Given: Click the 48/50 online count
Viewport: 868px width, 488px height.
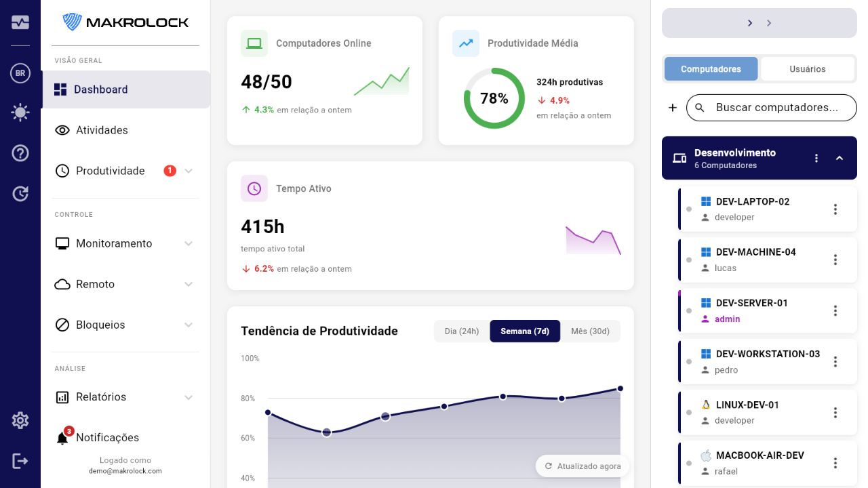Looking at the screenshot, I should coord(267,82).
